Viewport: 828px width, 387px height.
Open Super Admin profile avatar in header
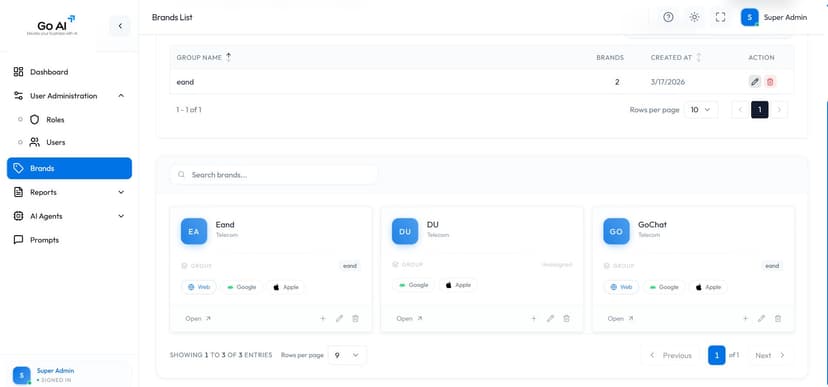(x=749, y=17)
